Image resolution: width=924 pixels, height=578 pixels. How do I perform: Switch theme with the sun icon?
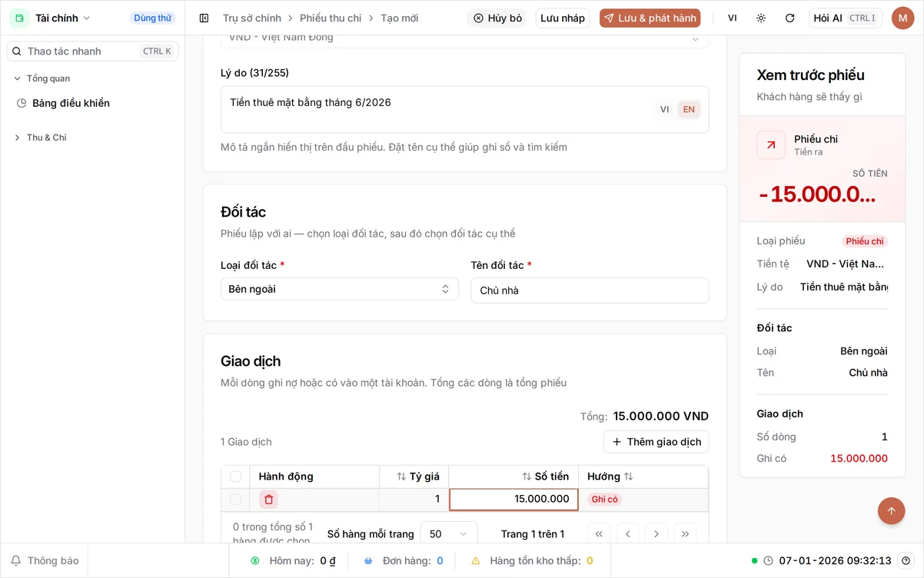[761, 18]
